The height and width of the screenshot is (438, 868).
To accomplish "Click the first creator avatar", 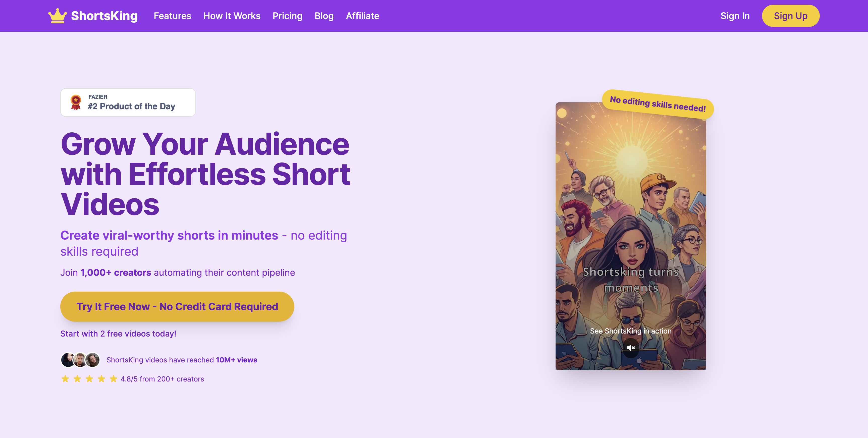I will 68,360.
